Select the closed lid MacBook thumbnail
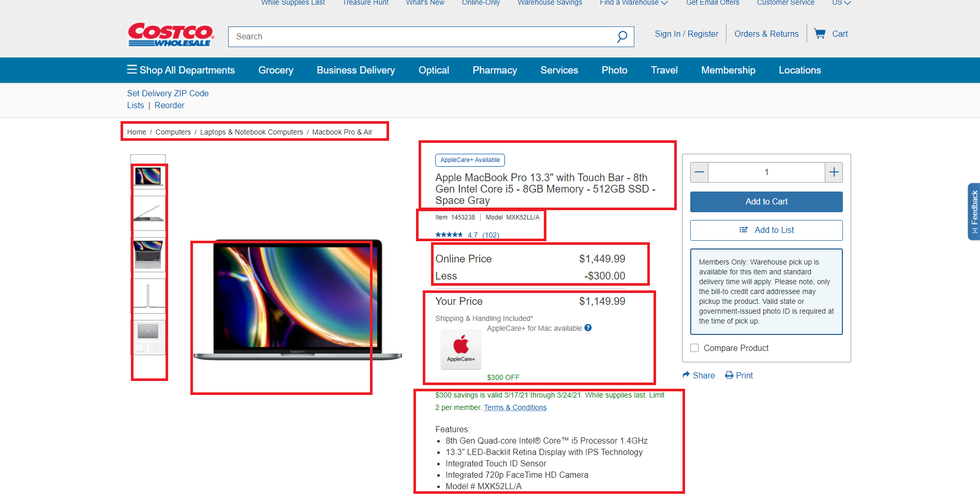Screen dimensions: 980x499 point(148,337)
